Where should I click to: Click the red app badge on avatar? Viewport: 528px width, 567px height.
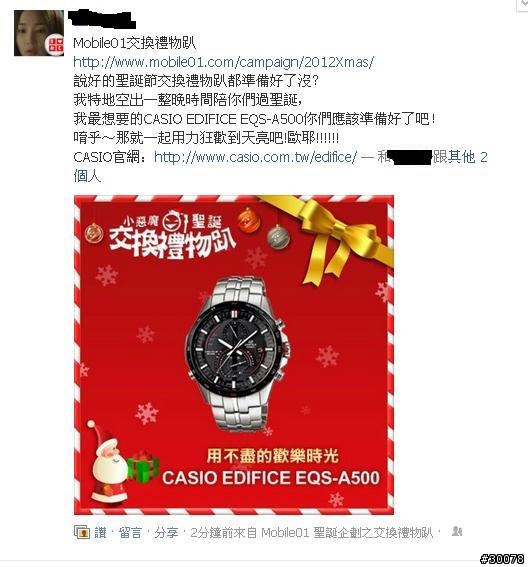(55, 45)
